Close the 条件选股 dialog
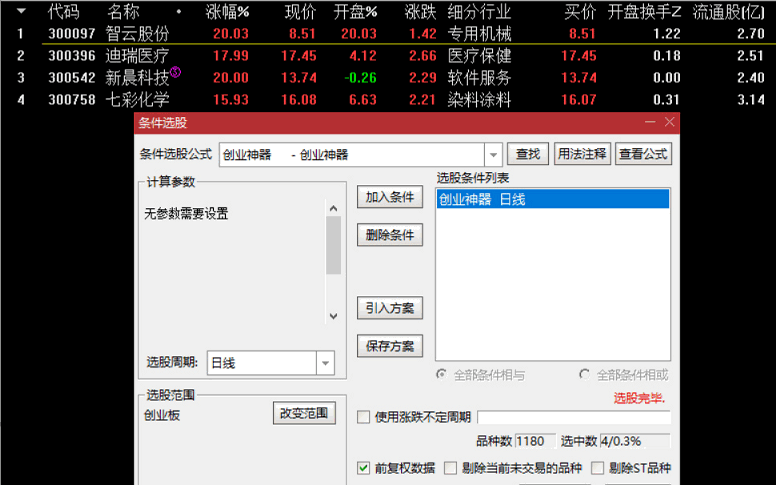Image resolution: width=776 pixels, height=485 pixels. [670, 122]
